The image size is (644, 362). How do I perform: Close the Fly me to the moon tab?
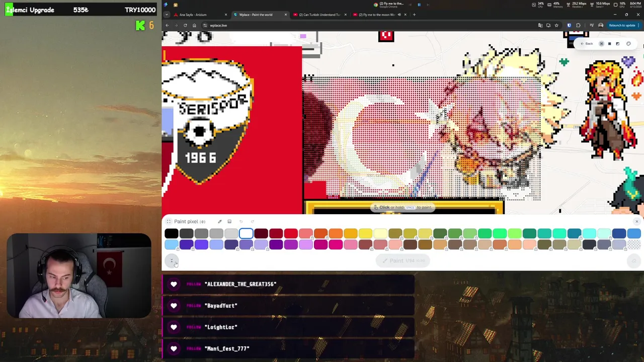pyautogui.click(x=405, y=15)
